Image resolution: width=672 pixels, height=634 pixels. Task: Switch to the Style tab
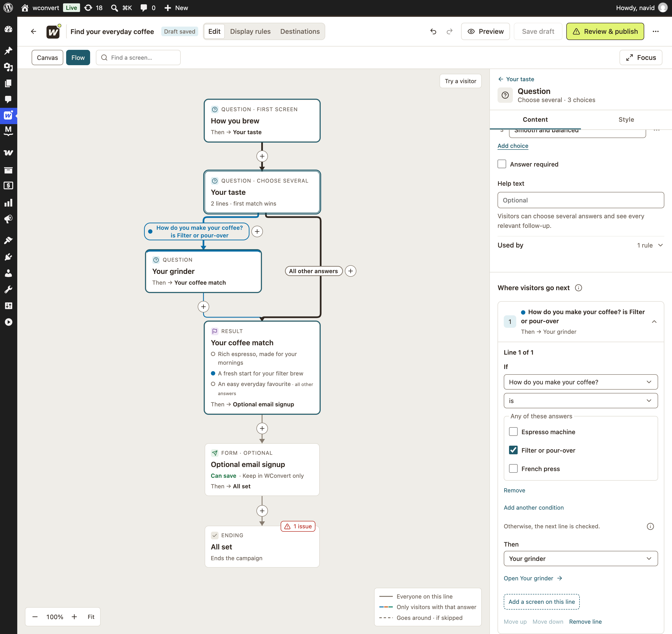626,119
